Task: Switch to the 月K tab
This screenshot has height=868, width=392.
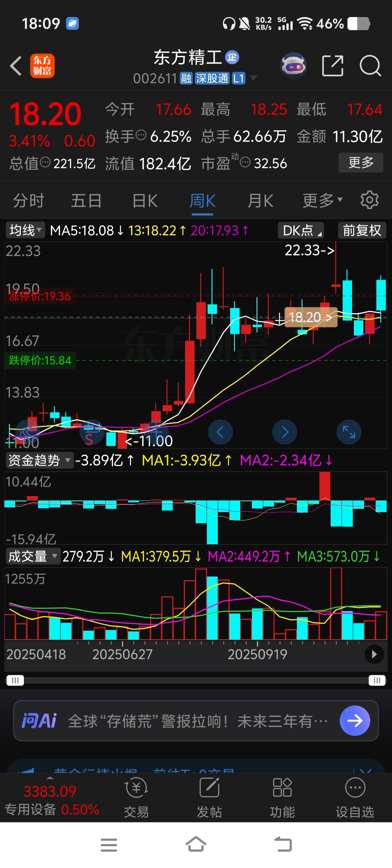Action: pyautogui.click(x=261, y=200)
